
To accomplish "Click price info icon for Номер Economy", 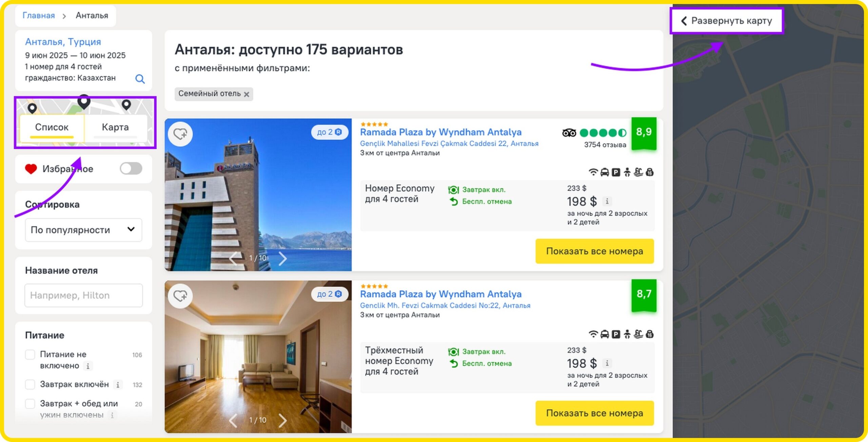I will (607, 202).
